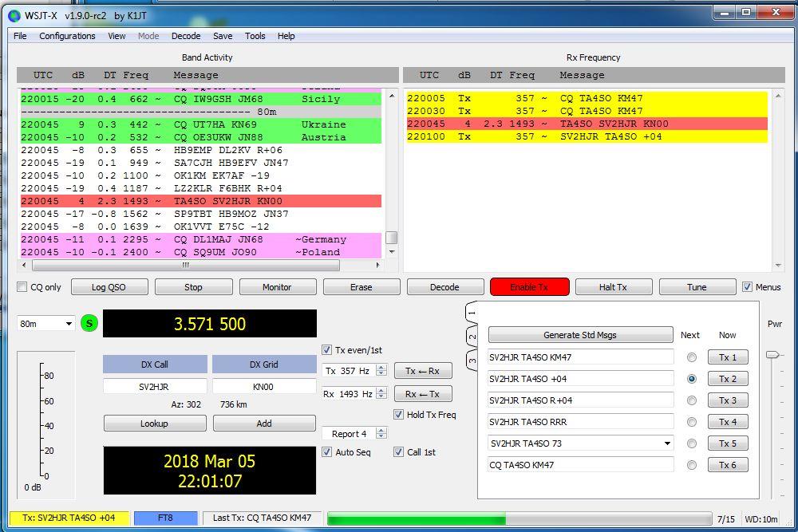
Task: Expand the SV2HJR TA4SO 73 message dropdown
Action: [667, 443]
